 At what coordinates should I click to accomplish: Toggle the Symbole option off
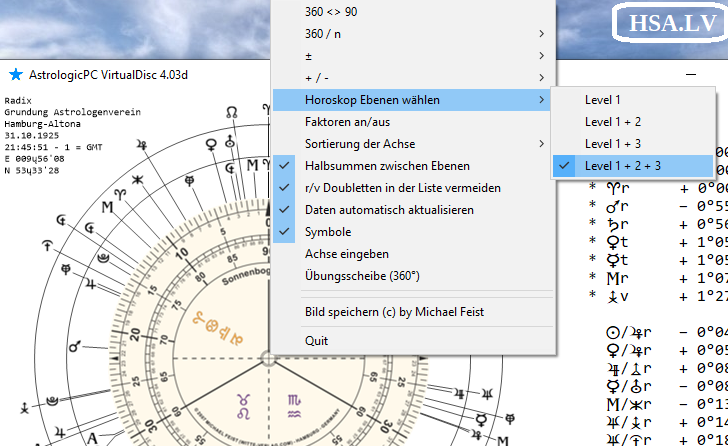[327, 232]
